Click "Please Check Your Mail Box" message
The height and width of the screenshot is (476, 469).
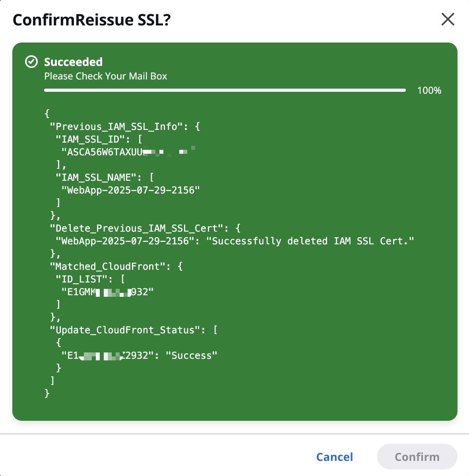point(106,76)
